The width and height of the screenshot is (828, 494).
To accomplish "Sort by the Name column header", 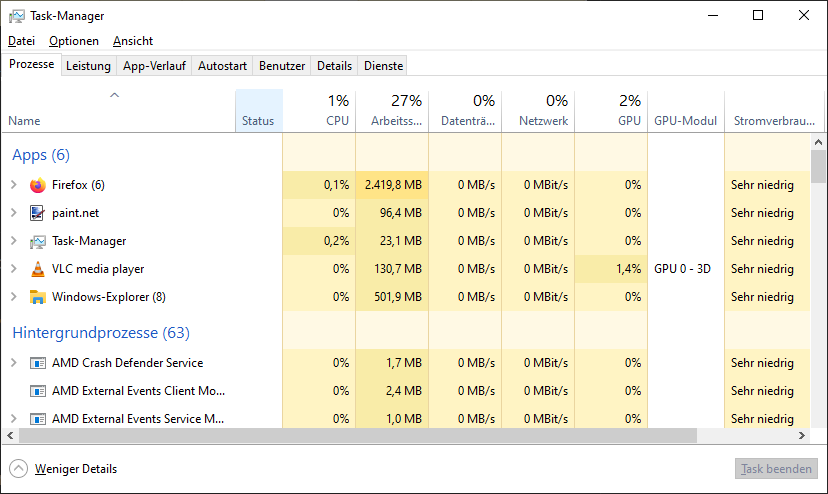I will 118,110.
